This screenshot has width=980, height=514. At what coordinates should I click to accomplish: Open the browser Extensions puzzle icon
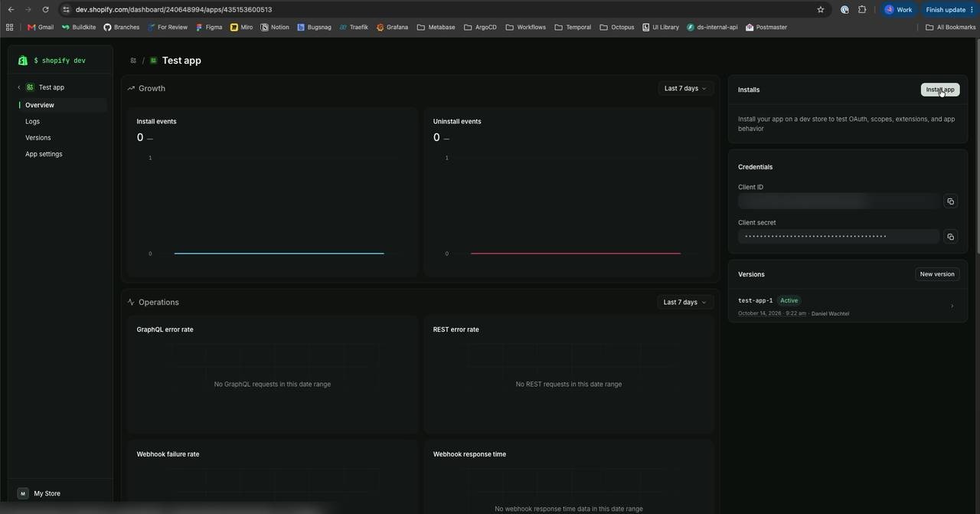(862, 10)
